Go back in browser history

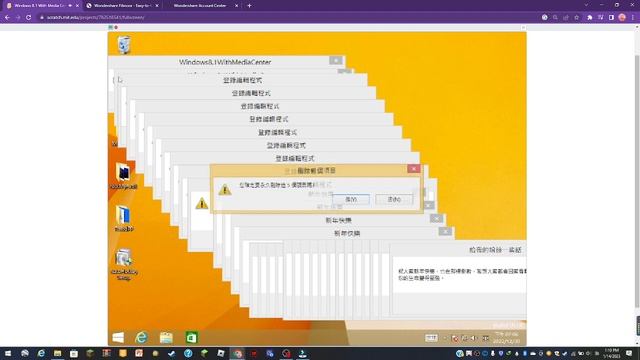[x=7, y=18]
